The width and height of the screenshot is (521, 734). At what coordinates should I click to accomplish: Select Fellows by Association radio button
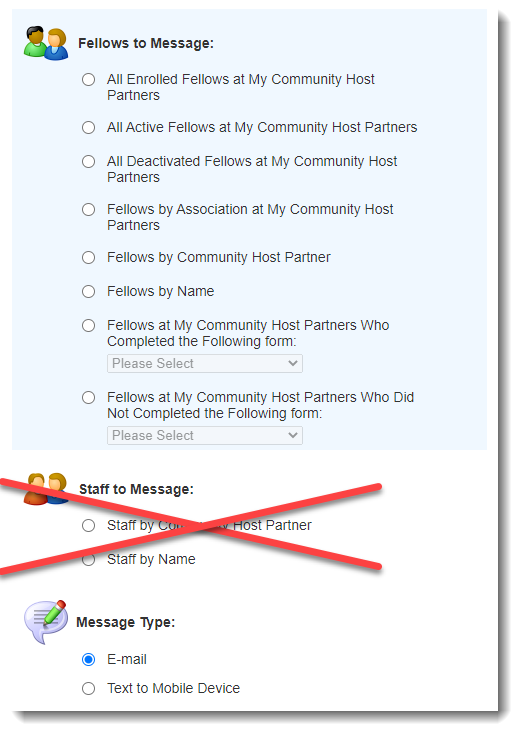[88, 209]
